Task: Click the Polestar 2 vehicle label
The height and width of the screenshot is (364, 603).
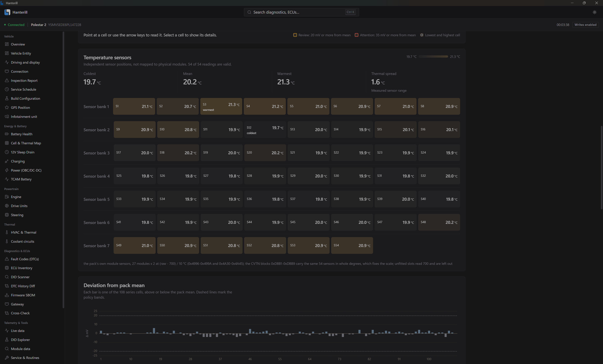Action: tap(38, 25)
